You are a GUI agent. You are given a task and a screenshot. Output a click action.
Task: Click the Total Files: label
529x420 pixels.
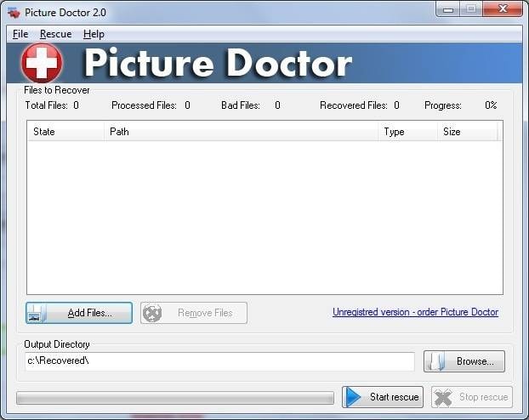tap(46, 105)
